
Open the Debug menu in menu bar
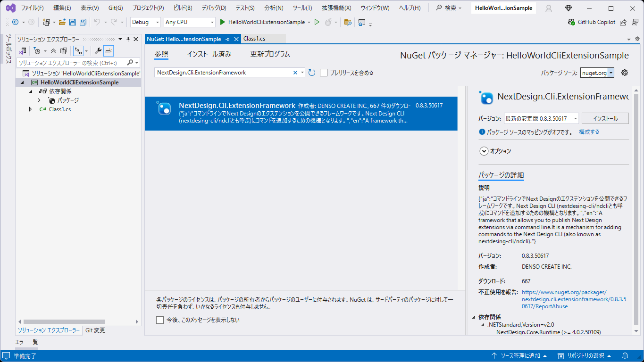pyautogui.click(x=214, y=8)
